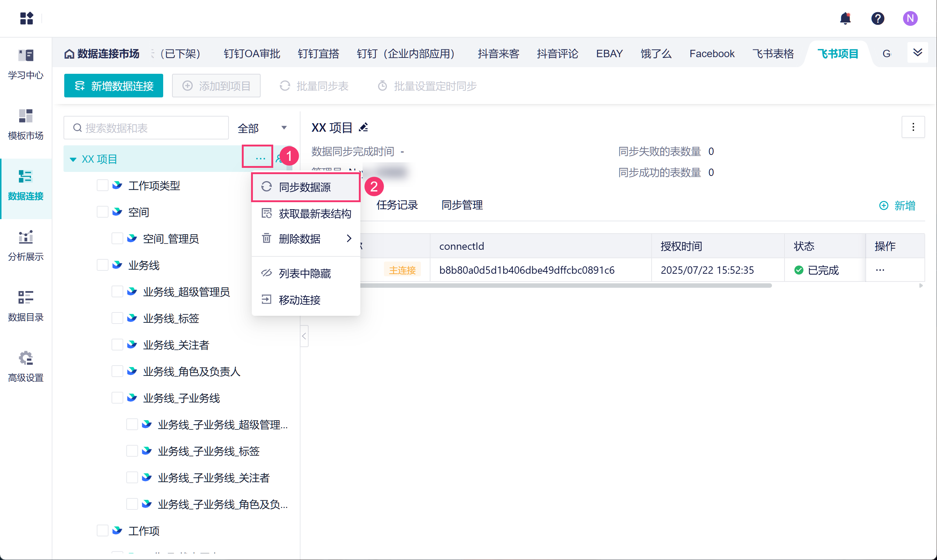Check the 工作项类型 checkbox
The height and width of the screenshot is (560, 937).
click(102, 185)
